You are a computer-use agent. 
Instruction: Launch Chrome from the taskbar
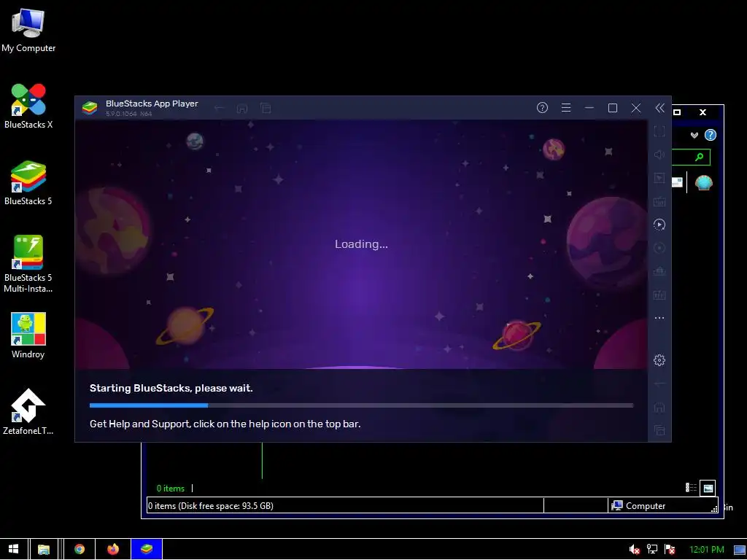click(x=80, y=549)
